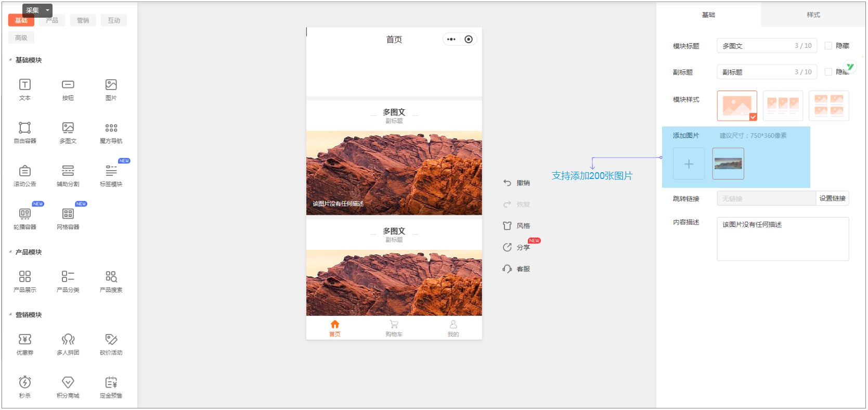The image size is (868, 410).
Task: Tap the 首页 home icon in preview
Action: (335, 324)
